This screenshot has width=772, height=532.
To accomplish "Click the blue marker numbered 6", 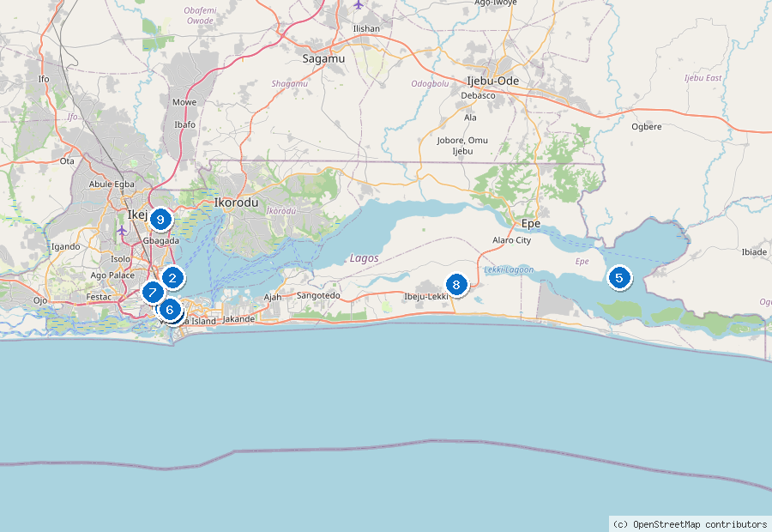I will (170, 310).
